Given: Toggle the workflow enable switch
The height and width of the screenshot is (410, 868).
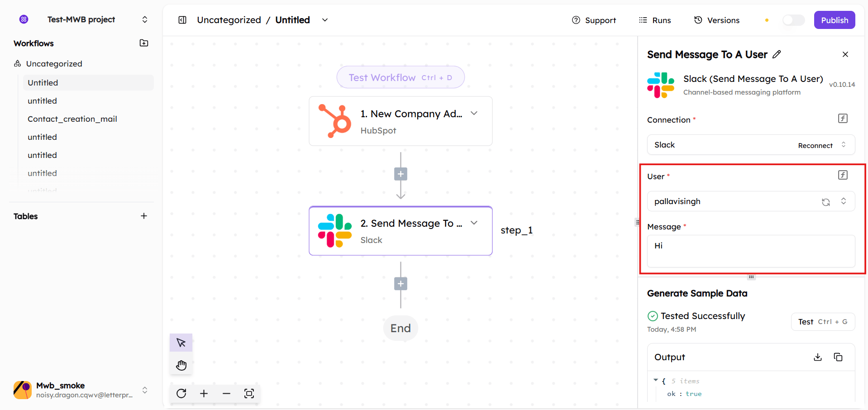Looking at the screenshot, I should 793,20.
